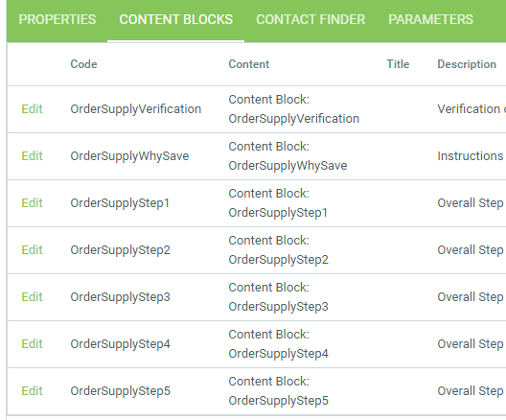Select the OrderSupplyWhySave code cell
506x420 pixels.
pyautogui.click(x=129, y=156)
